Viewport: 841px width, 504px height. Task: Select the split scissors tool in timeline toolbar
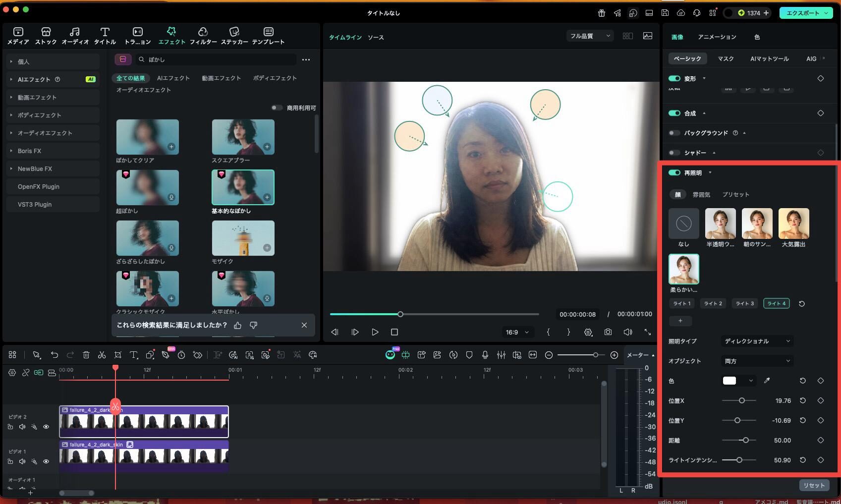(x=102, y=355)
